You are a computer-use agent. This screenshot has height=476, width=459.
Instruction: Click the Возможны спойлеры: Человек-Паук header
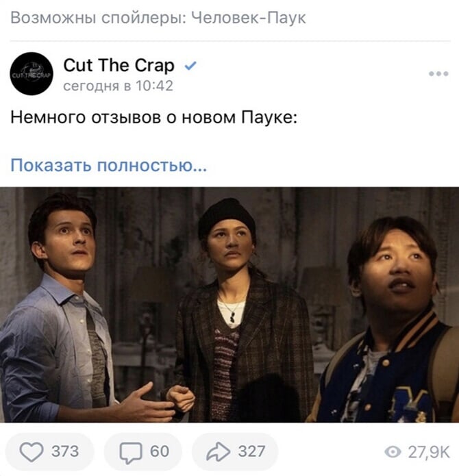tap(158, 18)
